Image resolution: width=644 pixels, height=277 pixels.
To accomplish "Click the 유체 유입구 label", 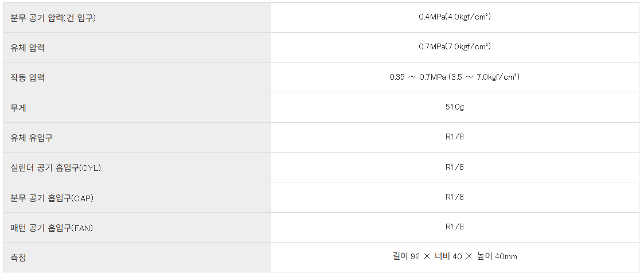I will 32,138.
